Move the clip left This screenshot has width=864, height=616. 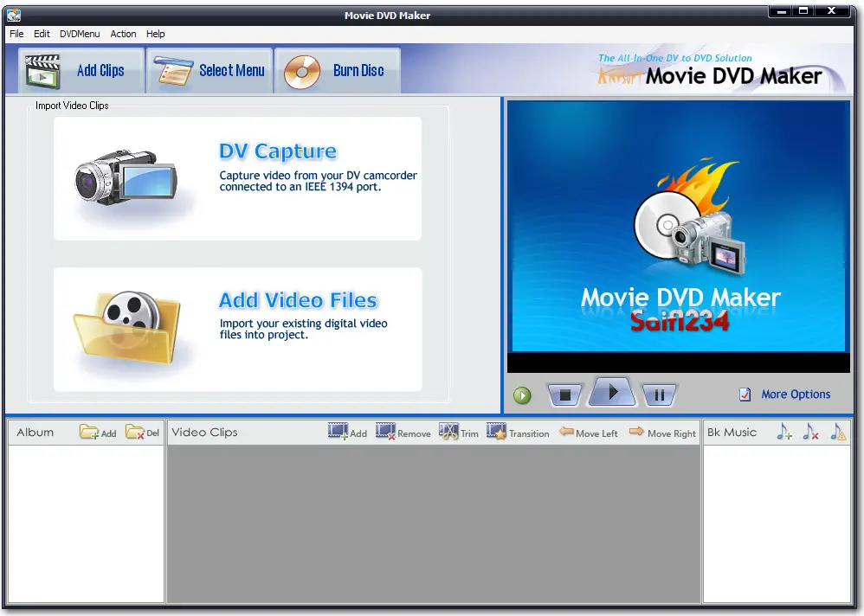tap(589, 433)
